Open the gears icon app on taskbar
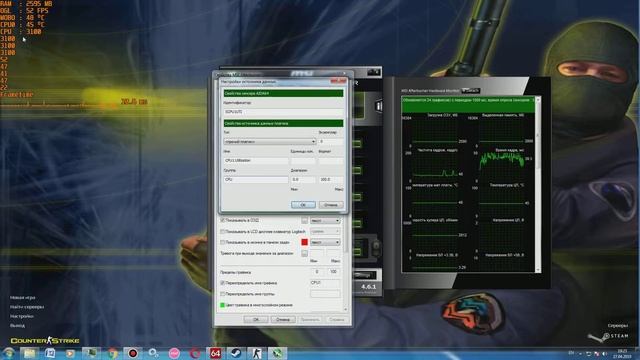The height and width of the screenshot is (360, 640). pyautogui.click(x=153, y=353)
